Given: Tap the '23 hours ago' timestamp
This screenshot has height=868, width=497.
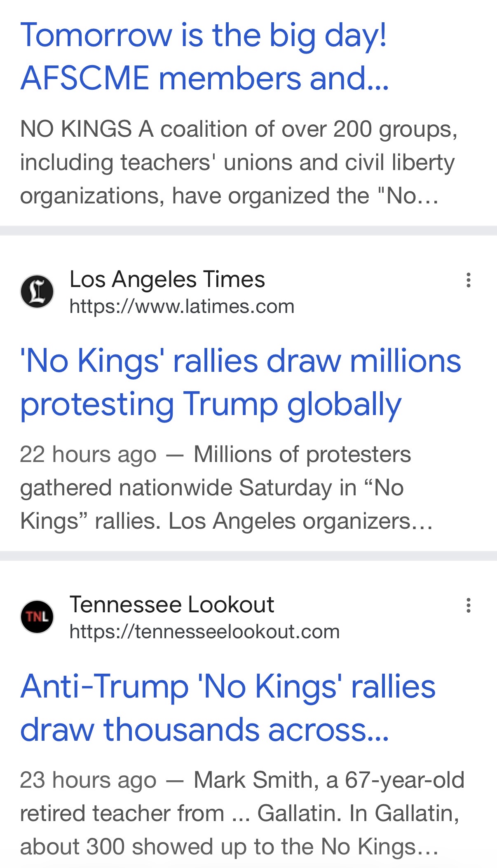Looking at the screenshot, I should click(88, 780).
